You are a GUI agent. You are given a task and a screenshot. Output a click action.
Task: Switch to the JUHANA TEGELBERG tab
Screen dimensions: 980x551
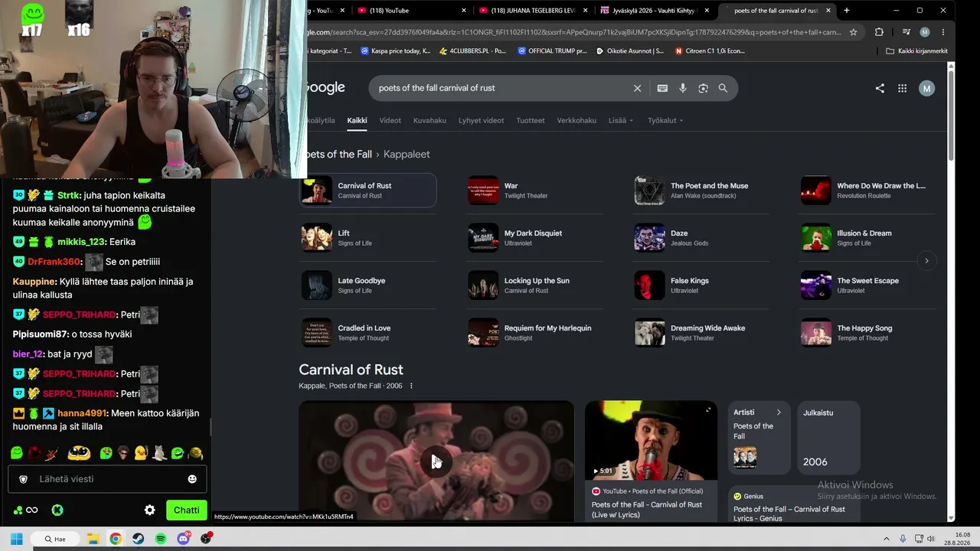tap(534, 11)
